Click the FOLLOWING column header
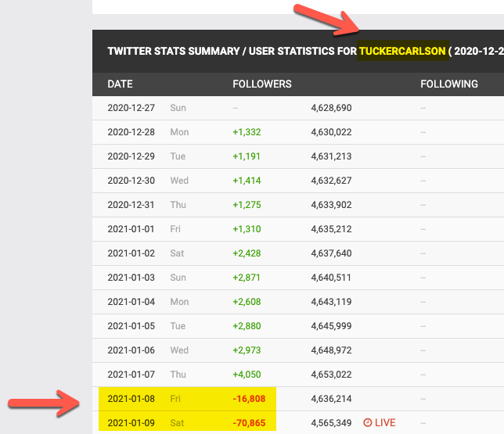This screenshot has width=504, height=434. [x=448, y=84]
